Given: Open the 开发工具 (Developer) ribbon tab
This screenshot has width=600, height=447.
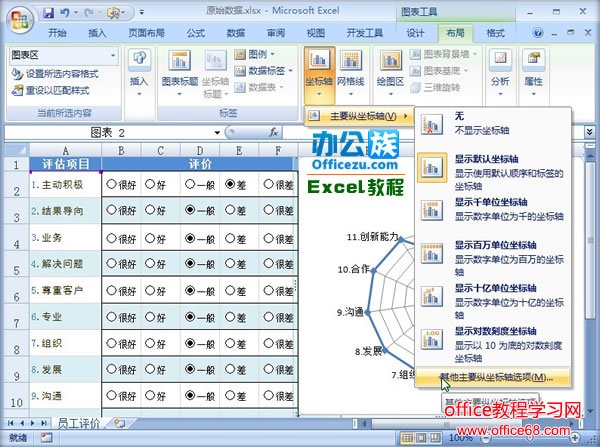Looking at the screenshot, I should tap(364, 33).
